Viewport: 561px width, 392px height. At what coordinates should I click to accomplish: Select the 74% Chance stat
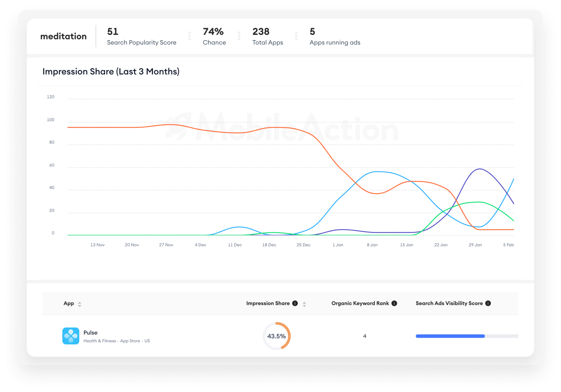click(x=214, y=37)
